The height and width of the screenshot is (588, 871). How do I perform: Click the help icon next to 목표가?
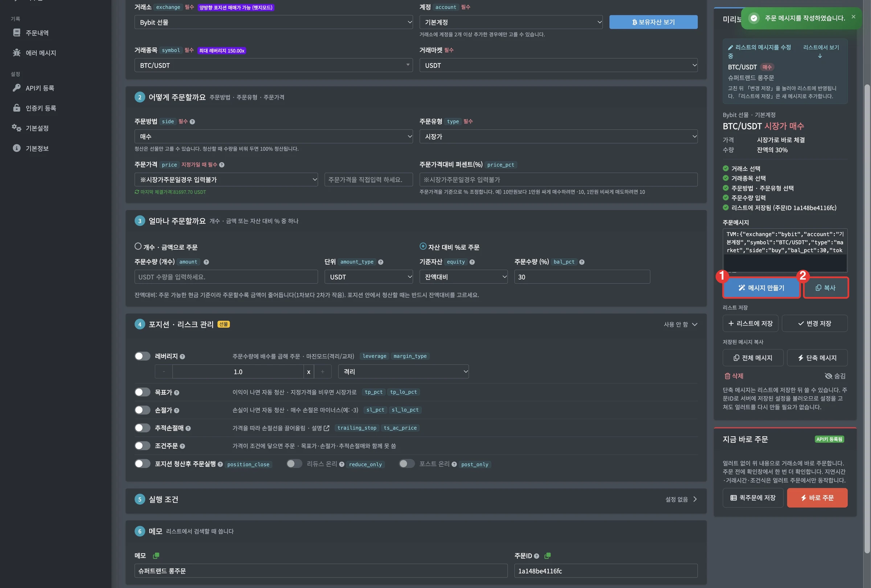176,392
